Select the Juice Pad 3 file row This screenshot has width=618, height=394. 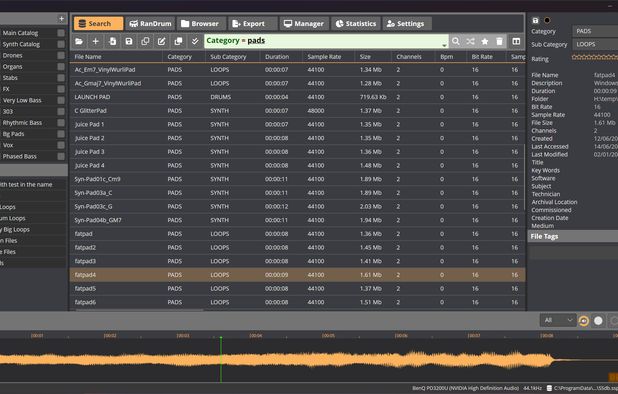point(298,152)
